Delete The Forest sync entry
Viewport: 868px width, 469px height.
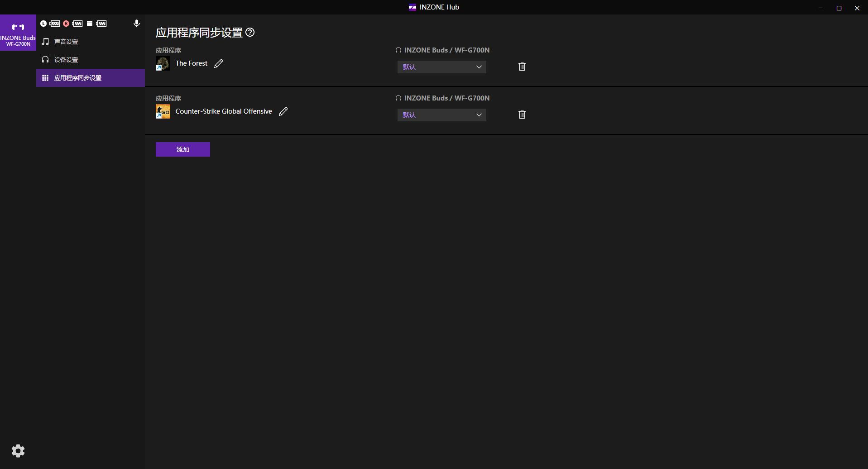pos(522,67)
